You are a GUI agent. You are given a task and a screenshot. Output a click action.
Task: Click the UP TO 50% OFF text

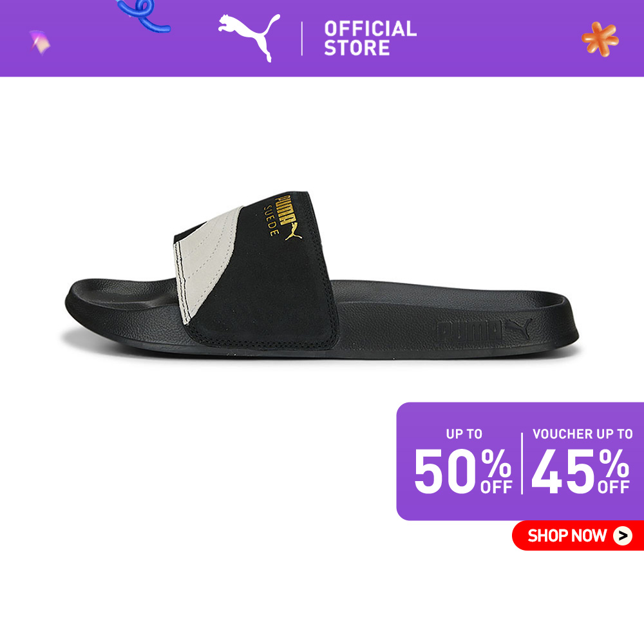click(463, 461)
